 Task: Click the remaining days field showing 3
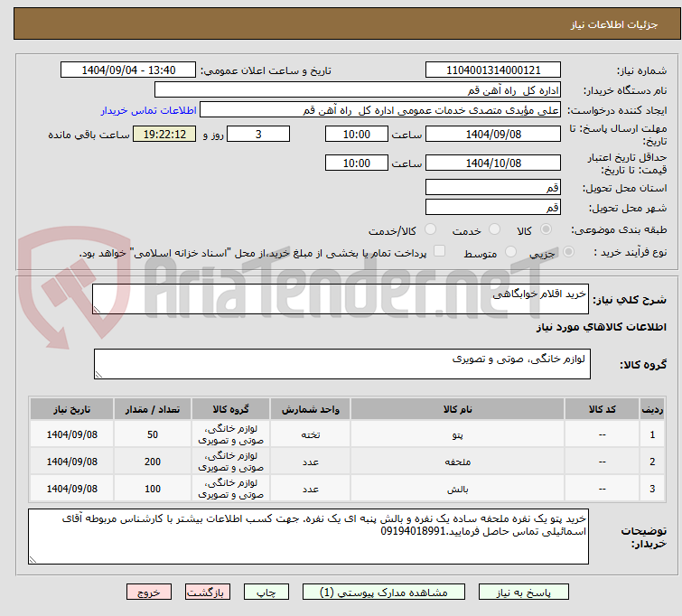tap(258, 134)
